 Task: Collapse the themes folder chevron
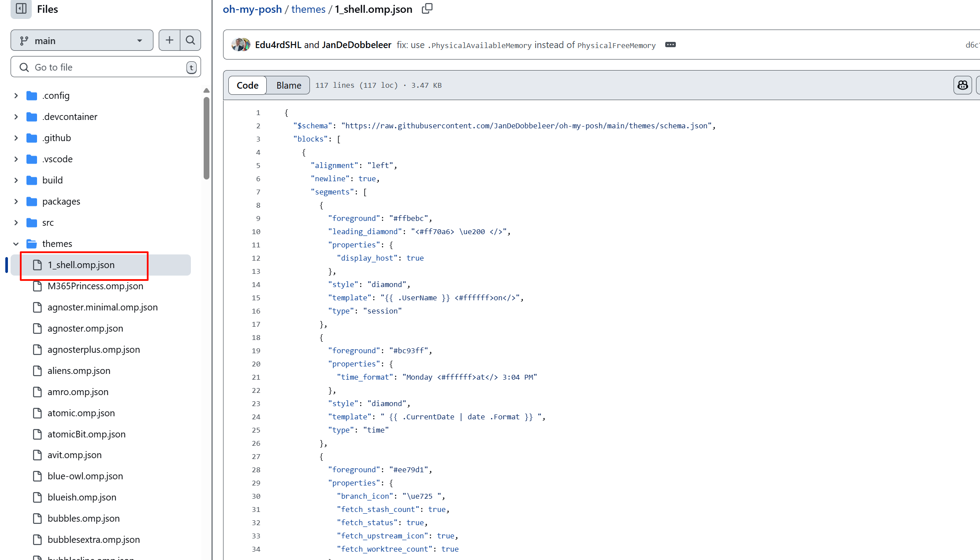click(x=16, y=244)
